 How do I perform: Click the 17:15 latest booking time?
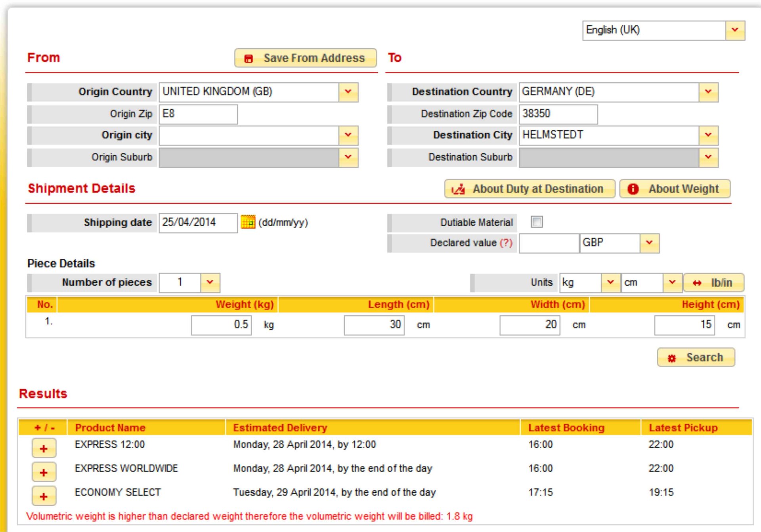tap(541, 492)
